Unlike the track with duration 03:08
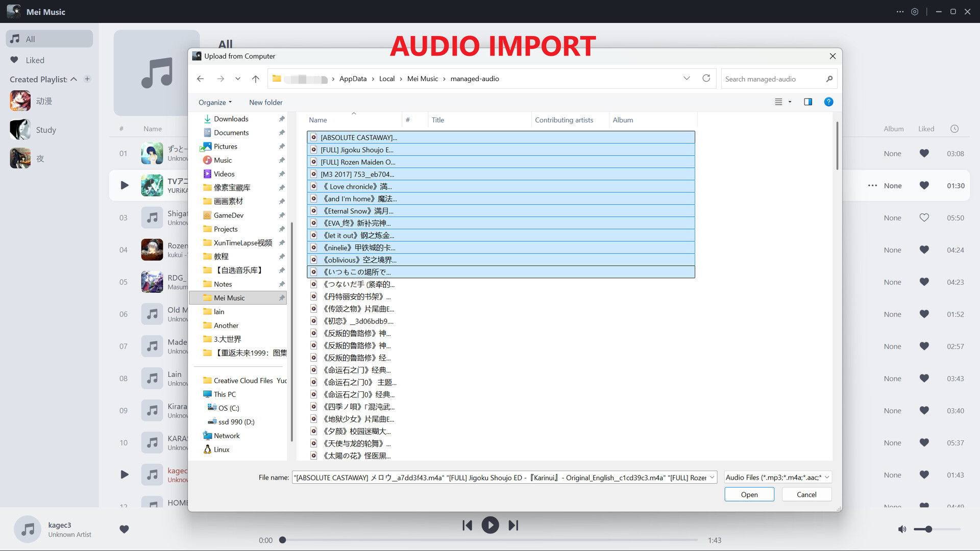The width and height of the screenshot is (980, 551). pos(924,153)
